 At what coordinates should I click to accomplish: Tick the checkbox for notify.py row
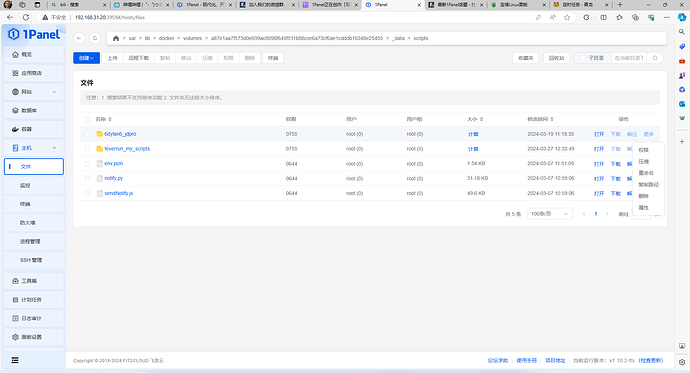tap(87, 179)
